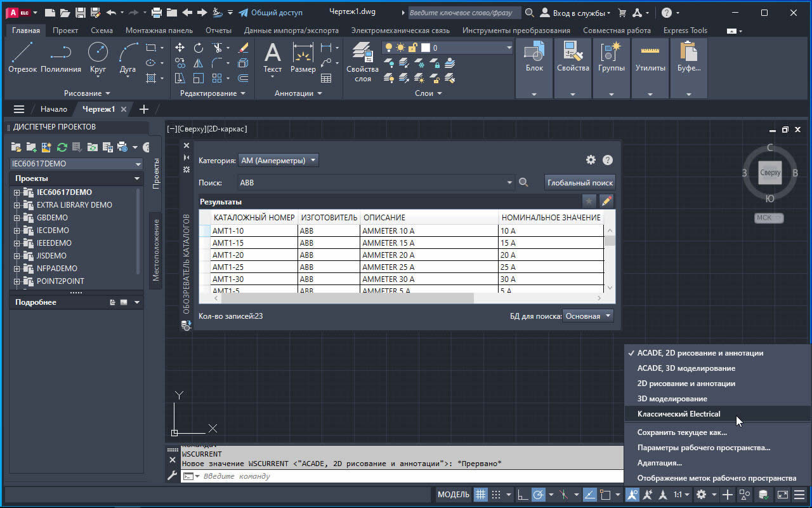Toggle the drawing grid display in status bar
The width and height of the screenshot is (812, 508).
click(481, 495)
